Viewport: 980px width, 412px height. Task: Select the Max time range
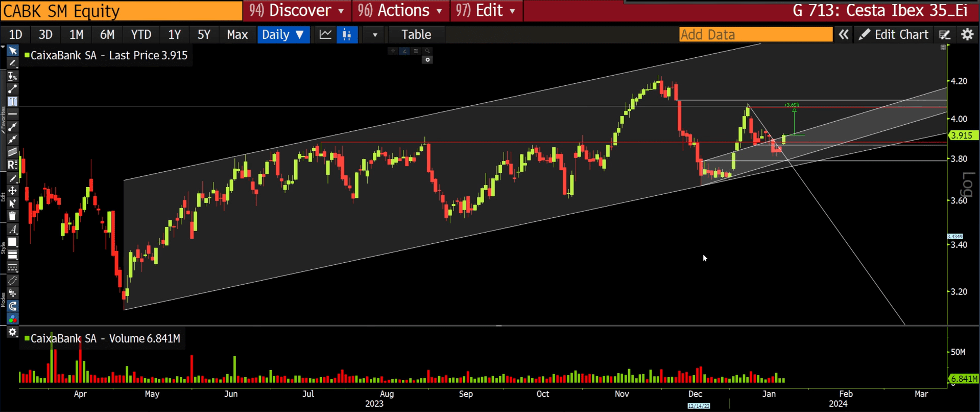coord(237,34)
